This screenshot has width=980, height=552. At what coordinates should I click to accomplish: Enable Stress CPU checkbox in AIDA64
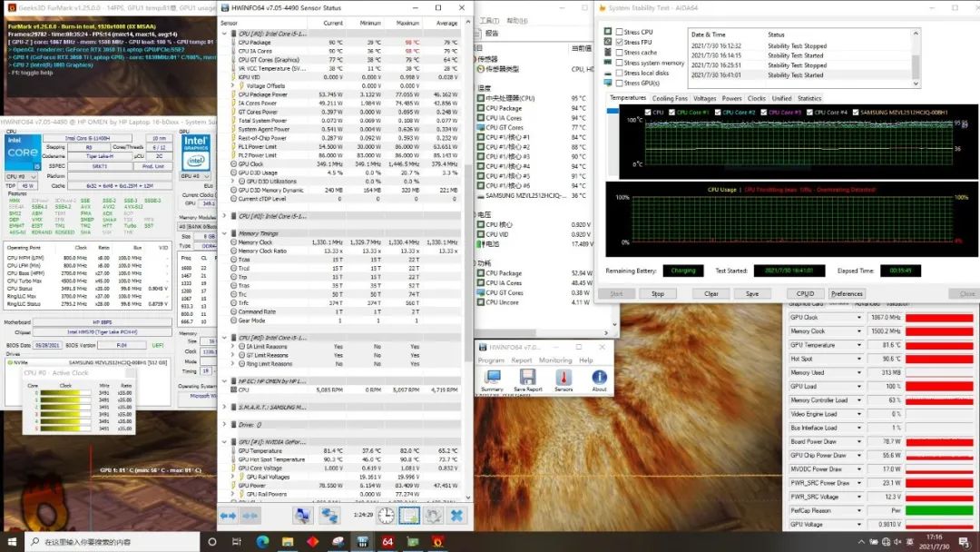point(619,32)
